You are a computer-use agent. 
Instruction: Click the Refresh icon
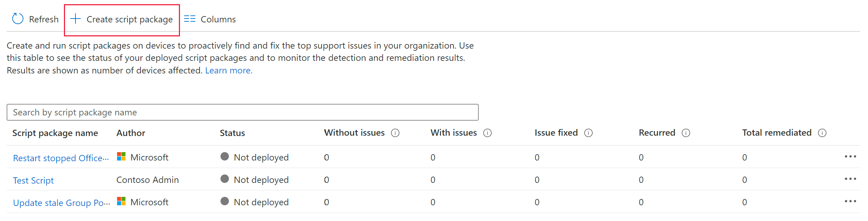point(17,19)
